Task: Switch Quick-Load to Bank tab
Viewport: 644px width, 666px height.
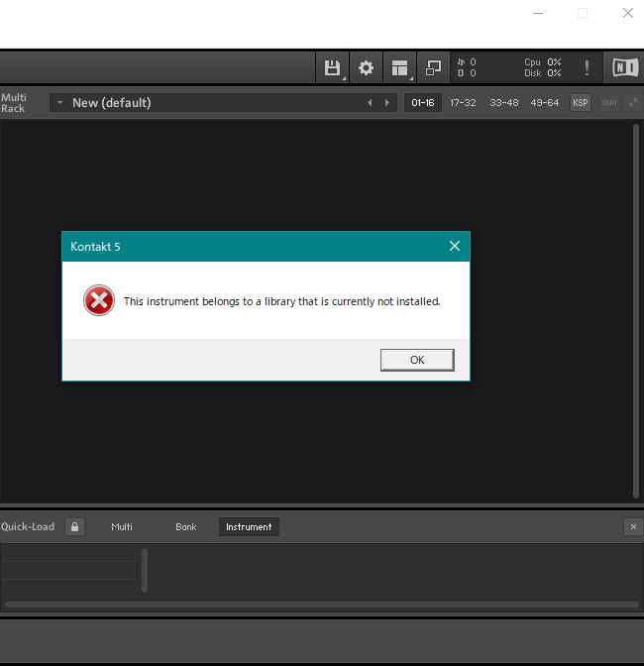Action: point(186,527)
